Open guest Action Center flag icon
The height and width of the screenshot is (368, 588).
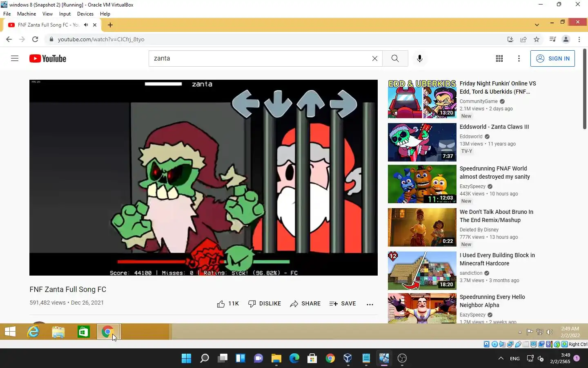coord(530,332)
